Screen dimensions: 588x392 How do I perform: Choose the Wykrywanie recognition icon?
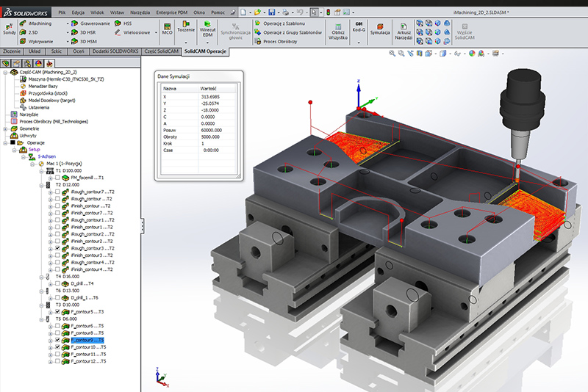[x=23, y=42]
